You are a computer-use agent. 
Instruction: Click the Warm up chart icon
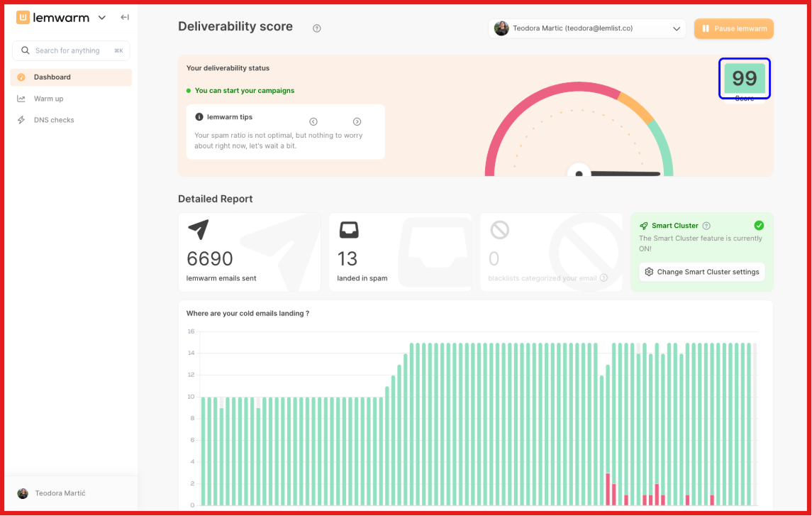[x=21, y=99]
